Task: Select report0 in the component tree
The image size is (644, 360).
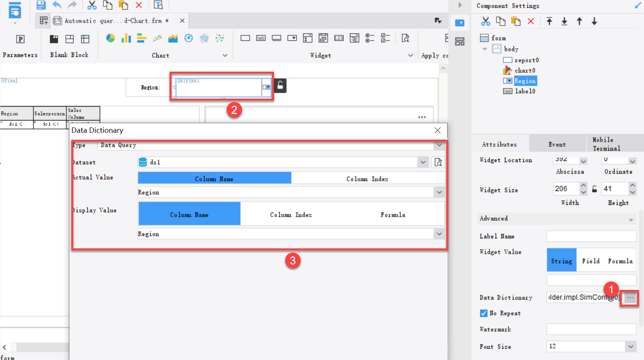Action: pos(526,60)
